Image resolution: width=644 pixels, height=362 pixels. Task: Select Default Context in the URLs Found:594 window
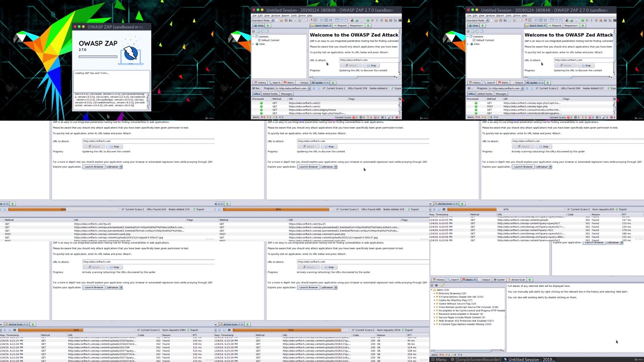point(485,40)
